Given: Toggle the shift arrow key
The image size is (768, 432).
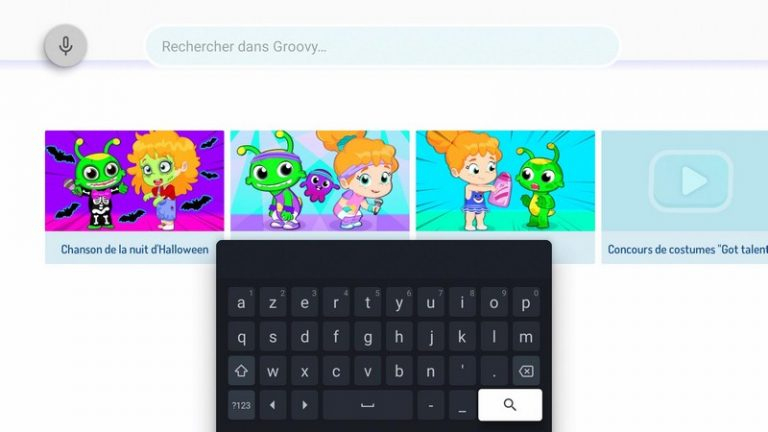Looking at the screenshot, I should (x=241, y=371).
